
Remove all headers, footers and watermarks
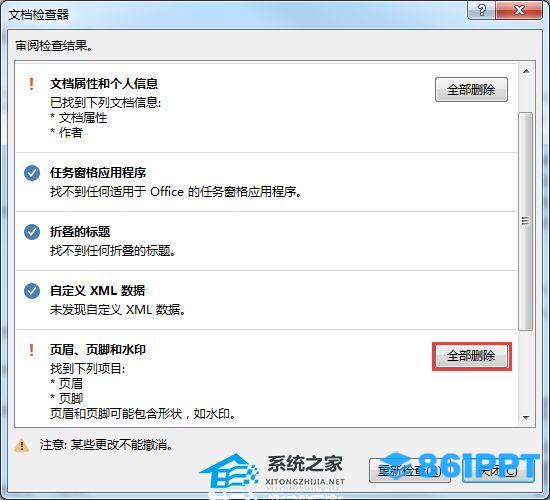click(472, 356)
